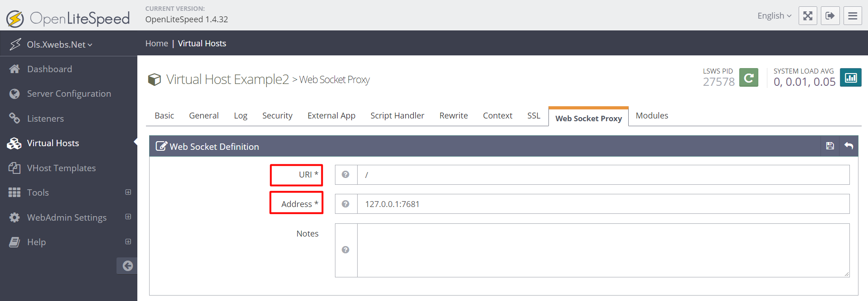This screenshot has width=868, height=301.
Task: Show help for the Notes field
Action: pyautogui.click(x=345, y=250)
